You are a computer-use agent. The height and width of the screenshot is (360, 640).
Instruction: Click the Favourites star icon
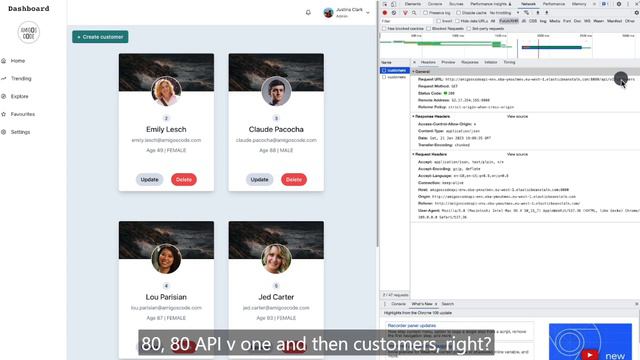(4, 114)
